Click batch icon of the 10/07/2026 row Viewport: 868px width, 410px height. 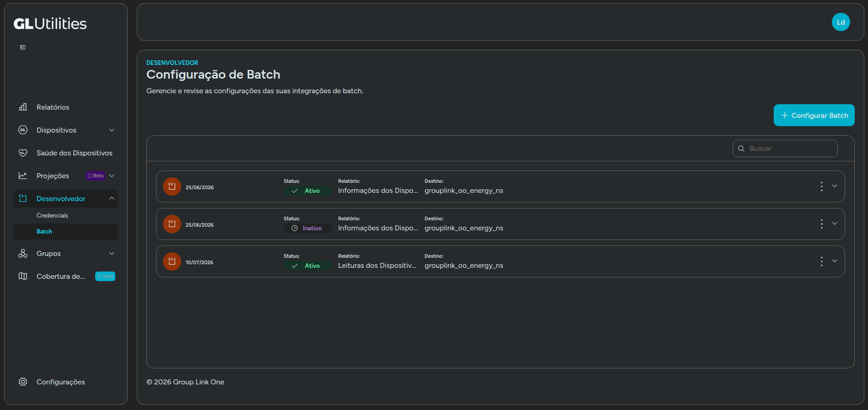coord(172,261)
